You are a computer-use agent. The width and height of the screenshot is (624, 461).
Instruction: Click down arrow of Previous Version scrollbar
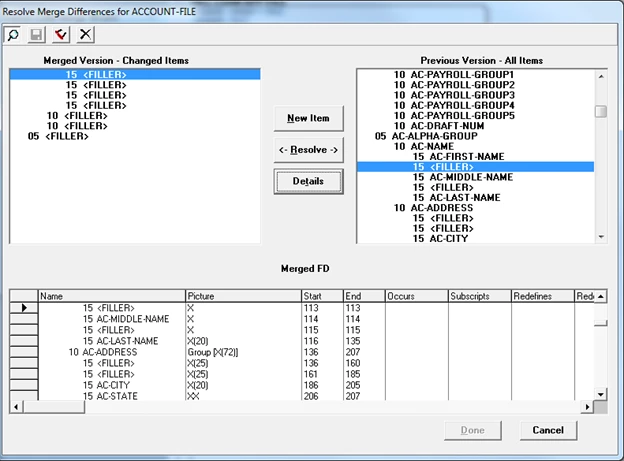coord(601,237)
